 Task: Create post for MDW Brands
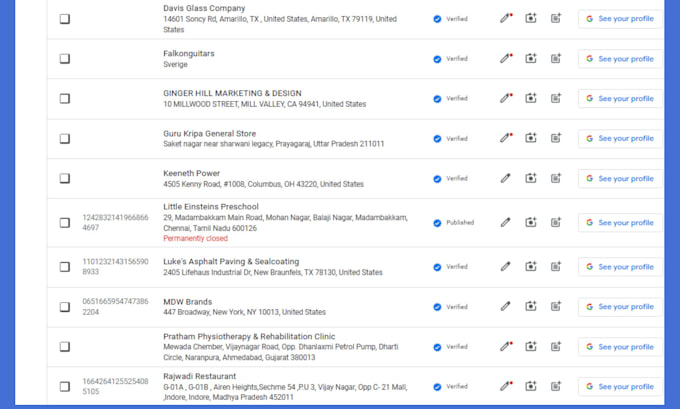click(x=556, y=307)
